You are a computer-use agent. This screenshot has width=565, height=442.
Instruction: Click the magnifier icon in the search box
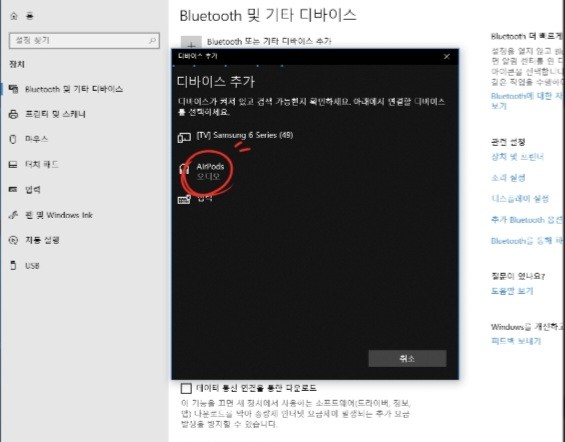[x=152, y=41]
